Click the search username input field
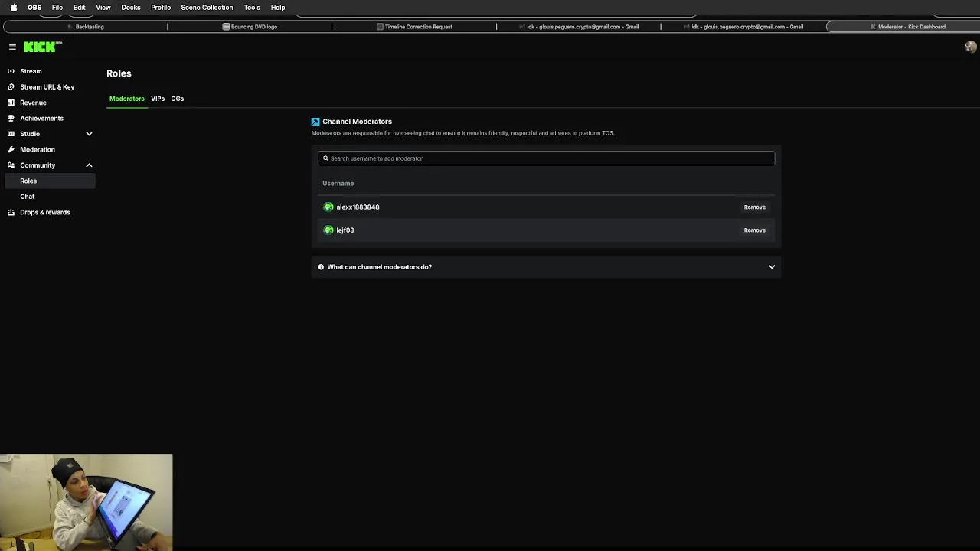This screenshot has height=551, width=980. [x=546, y=158]
